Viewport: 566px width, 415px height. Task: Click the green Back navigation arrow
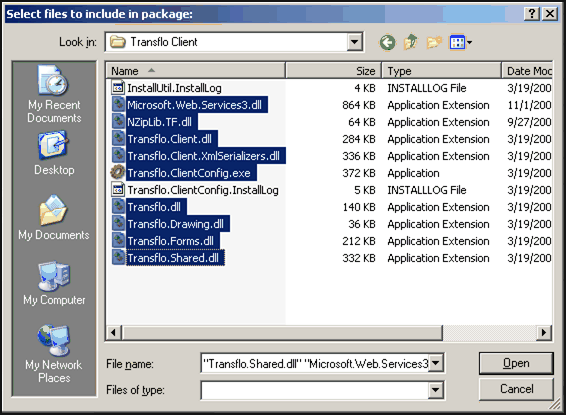pyautogui.click(x=387, y=43)
